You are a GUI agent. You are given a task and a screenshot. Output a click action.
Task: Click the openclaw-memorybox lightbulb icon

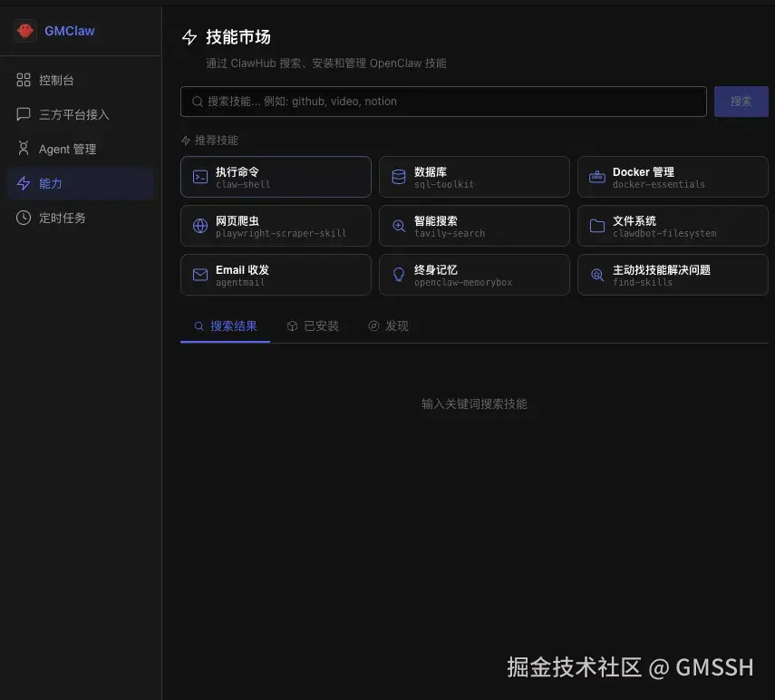(x=399, y=274)
